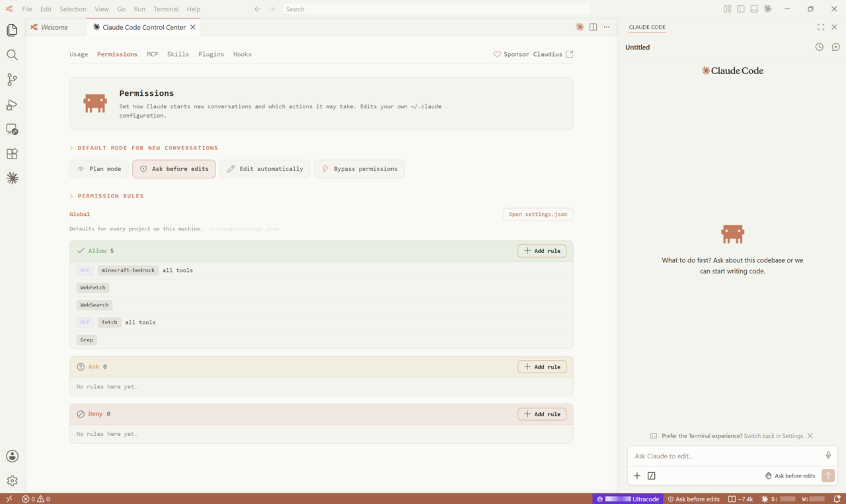Open the remote window status bar icon
This screenshot has height=504, width=846.
click(9, 499)
